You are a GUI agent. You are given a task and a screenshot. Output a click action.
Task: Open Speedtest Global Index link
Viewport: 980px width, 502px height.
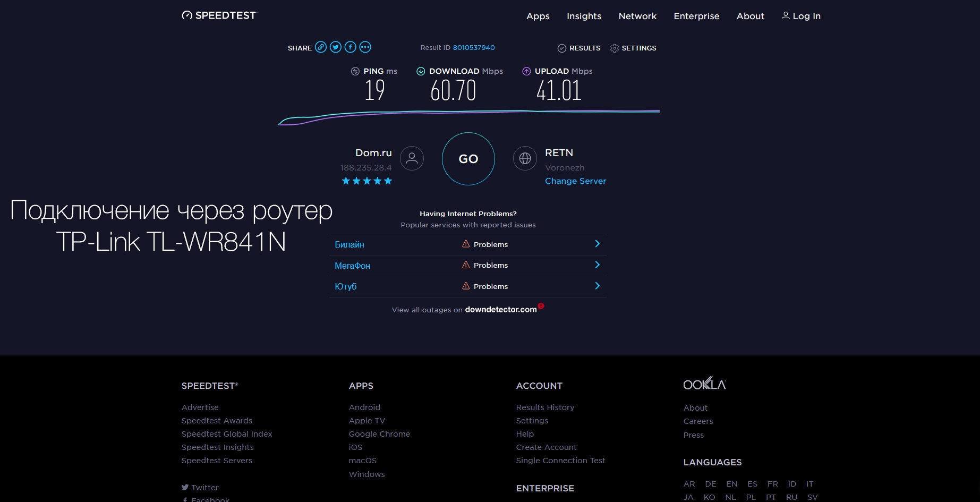pyautogui.click(x=227, y=434)
